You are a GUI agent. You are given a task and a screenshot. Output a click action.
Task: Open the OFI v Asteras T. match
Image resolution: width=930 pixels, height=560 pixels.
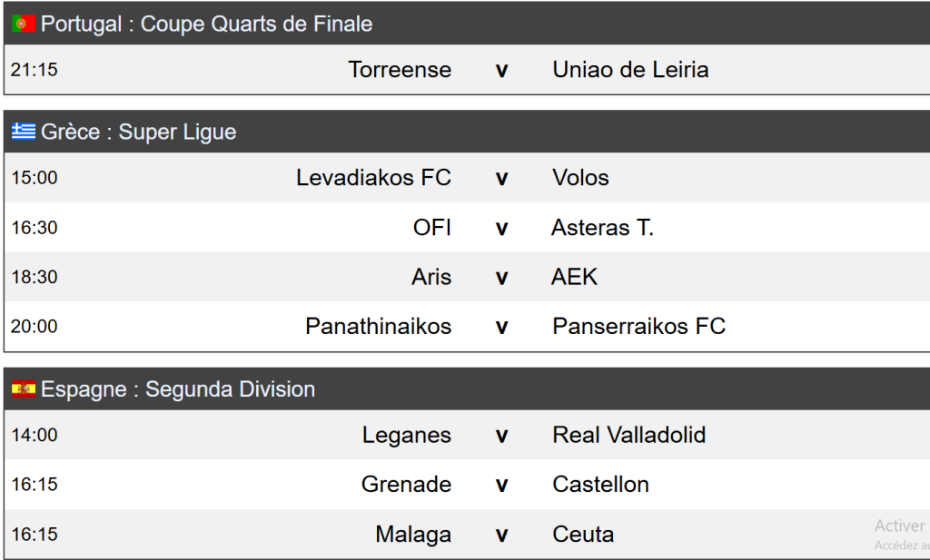[501, 228]
